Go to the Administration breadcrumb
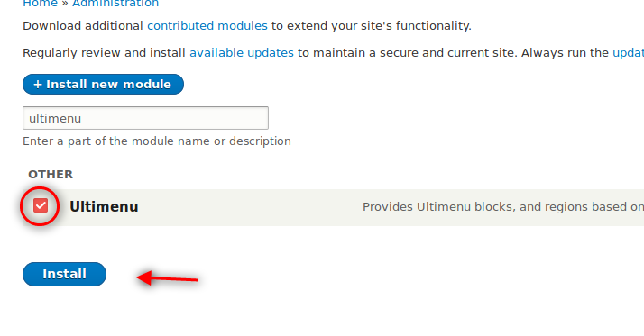 pos(115,4)
